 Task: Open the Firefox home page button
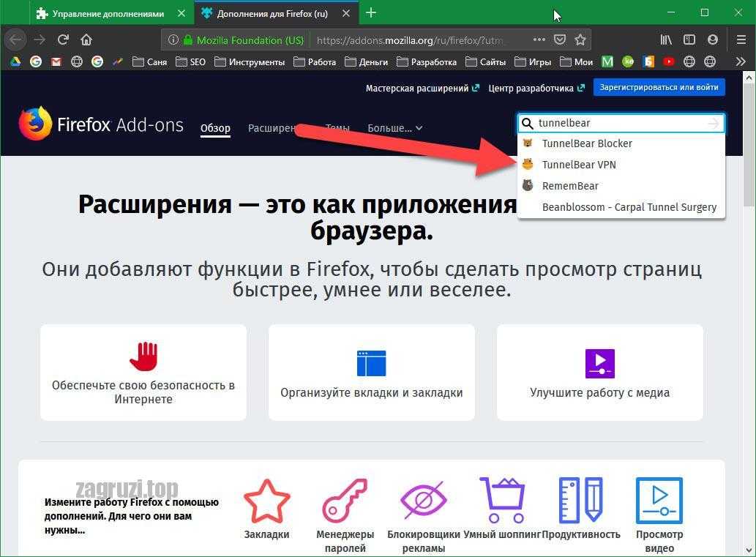[x=86, y=40]
